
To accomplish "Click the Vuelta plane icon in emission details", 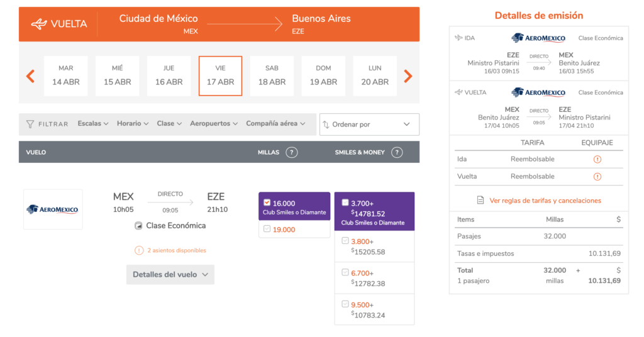I will pyautogui.click(x=458, y=92).
